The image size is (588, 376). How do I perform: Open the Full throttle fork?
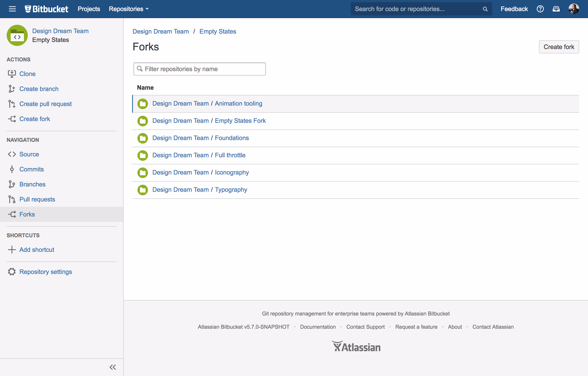[x=230, y=155]
